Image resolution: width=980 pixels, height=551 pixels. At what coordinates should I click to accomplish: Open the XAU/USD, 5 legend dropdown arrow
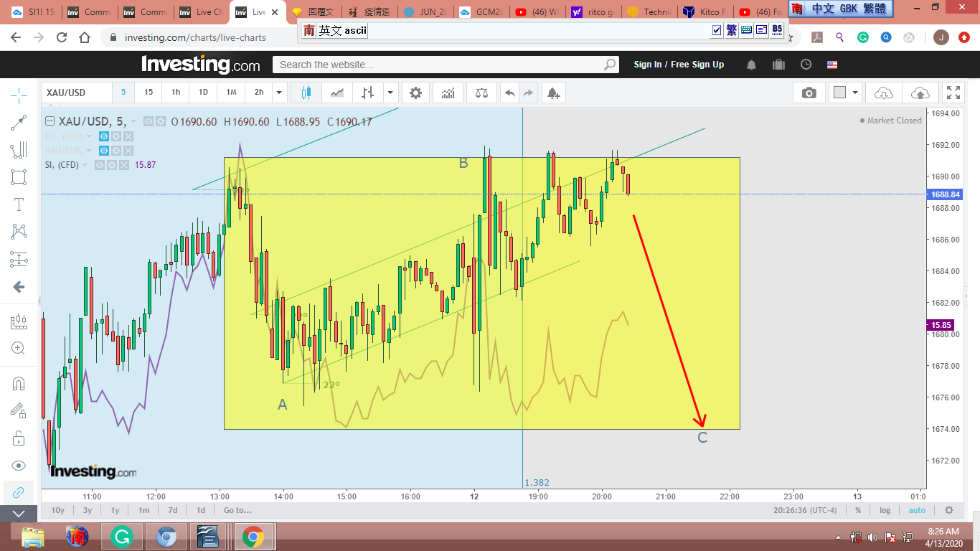coord(134,122)
